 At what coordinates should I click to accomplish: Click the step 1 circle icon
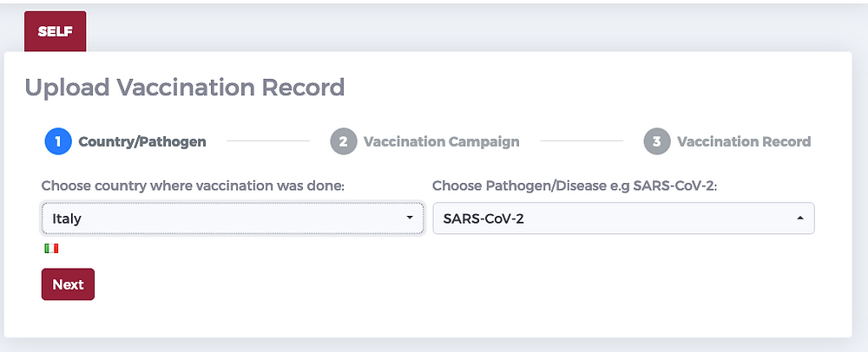58,141
